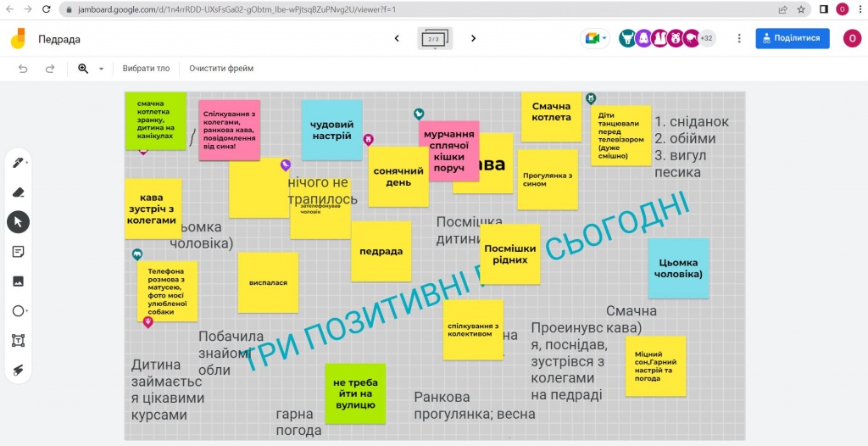Select the note кава зустріч з колегами
Image resolution: width=868 pixels, height=446 pixels.
pyautogui.click(x=153, y=209)
